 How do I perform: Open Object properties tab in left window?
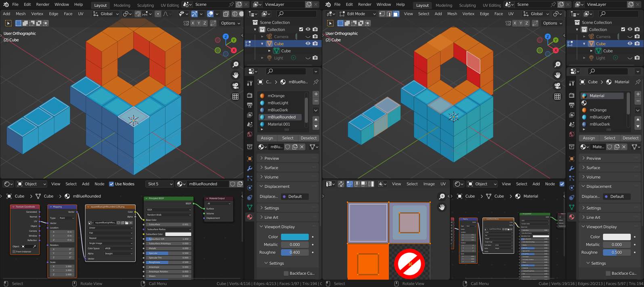pyautogui.click(x=250, y=159)
